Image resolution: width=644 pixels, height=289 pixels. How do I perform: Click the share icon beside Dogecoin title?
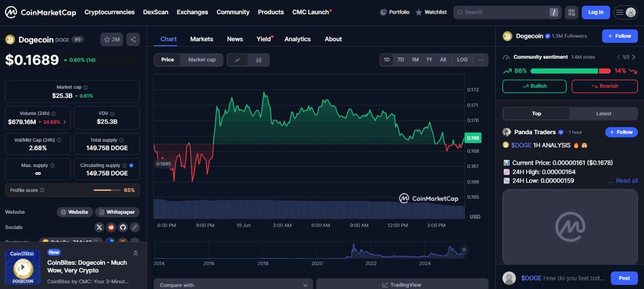[133, 39]
